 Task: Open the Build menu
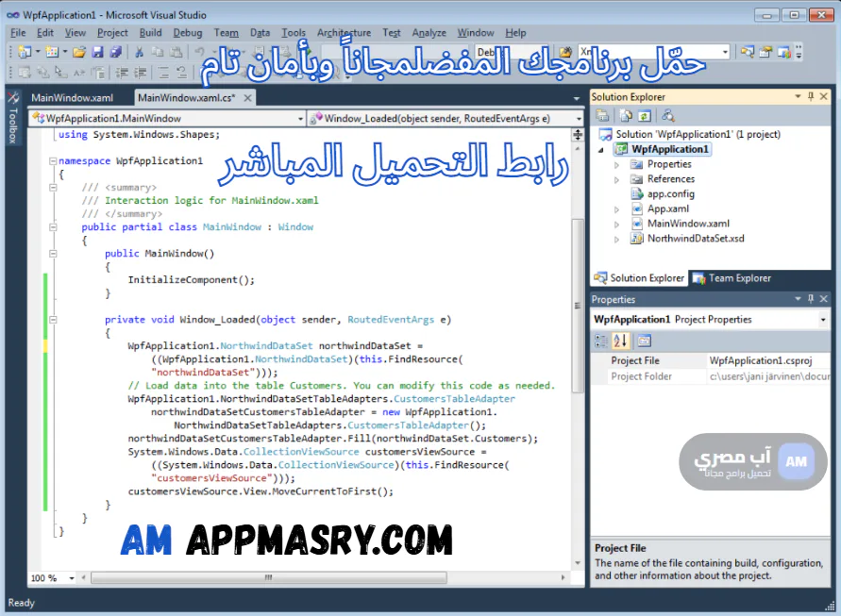pos(151,33)
